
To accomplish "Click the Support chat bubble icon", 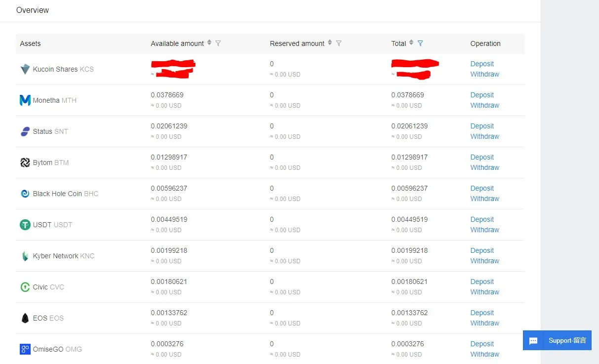I will click(x=533, y=341).
